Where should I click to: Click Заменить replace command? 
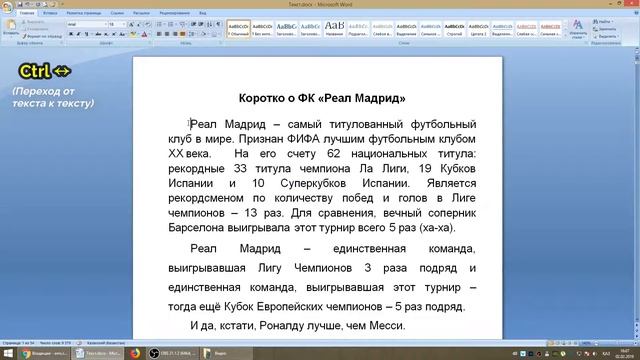point(604,29)
